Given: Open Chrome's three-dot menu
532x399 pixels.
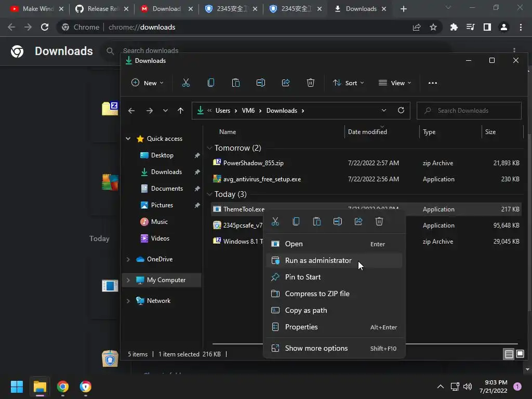Looking at the screenshot, I should (521, 27).
